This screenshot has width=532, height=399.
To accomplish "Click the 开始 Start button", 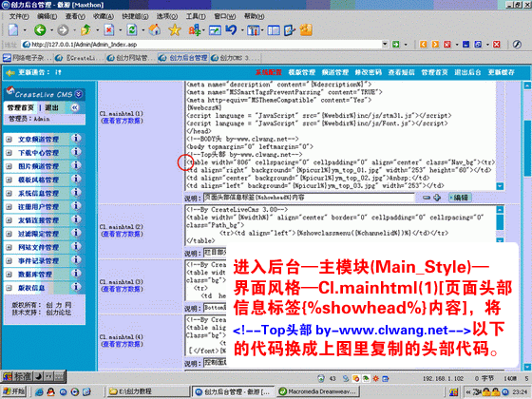I will [14, 391].
